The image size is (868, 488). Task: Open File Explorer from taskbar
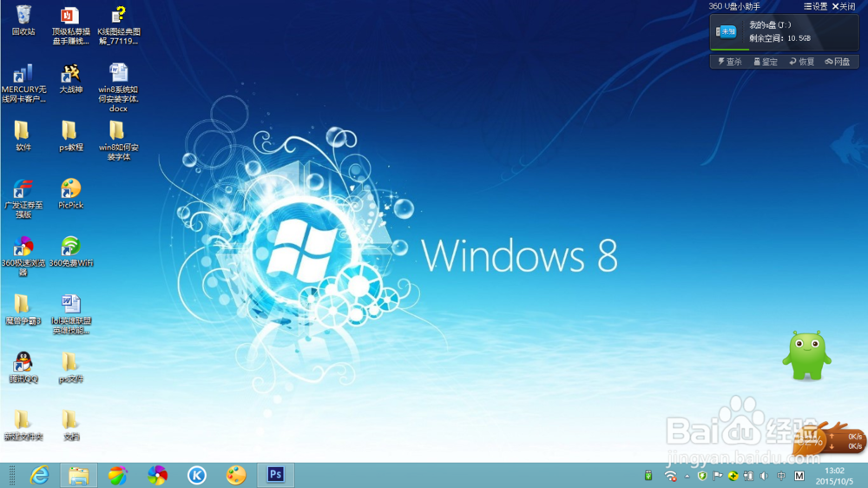(79, 475)
